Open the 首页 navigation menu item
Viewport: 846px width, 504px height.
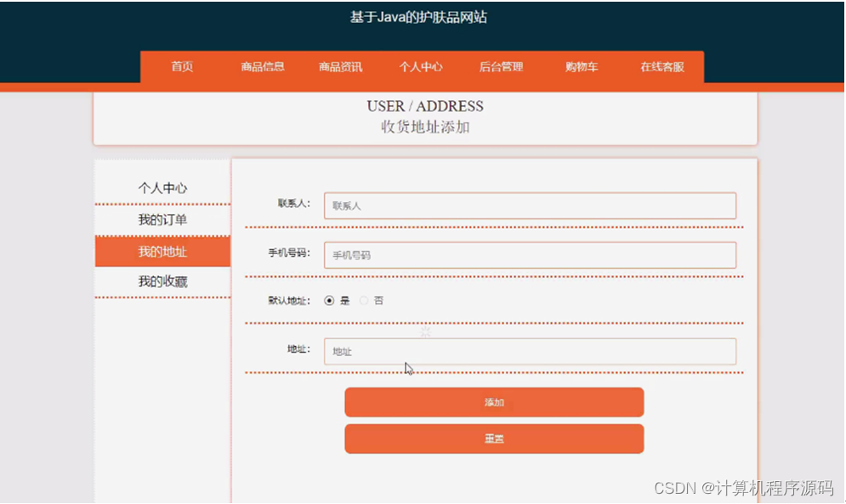click(181, 67)
